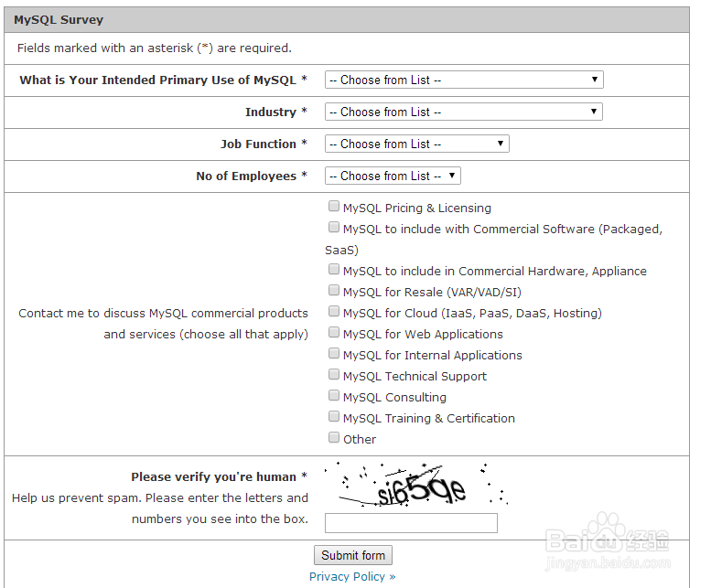This screenshot has width=711, height=588.
Task: Select the MySQL for Resale (VAR/VAD/SI) checkbox
Action: 334,291
